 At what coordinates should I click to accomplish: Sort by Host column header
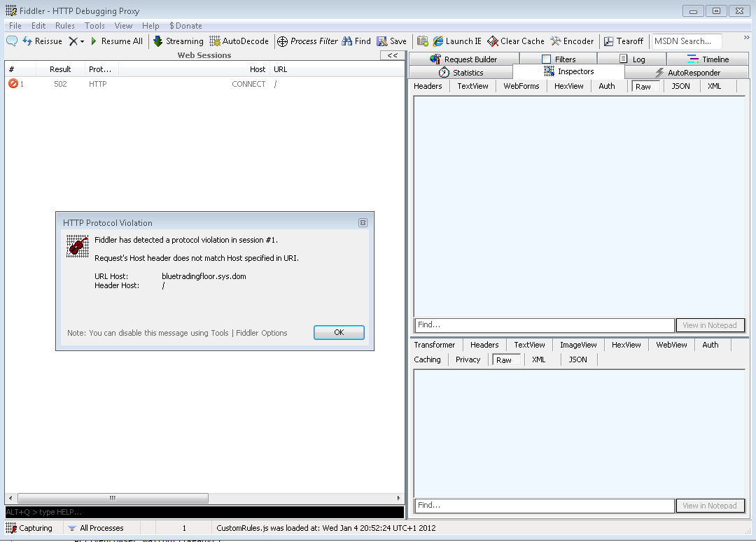point(194,69)
